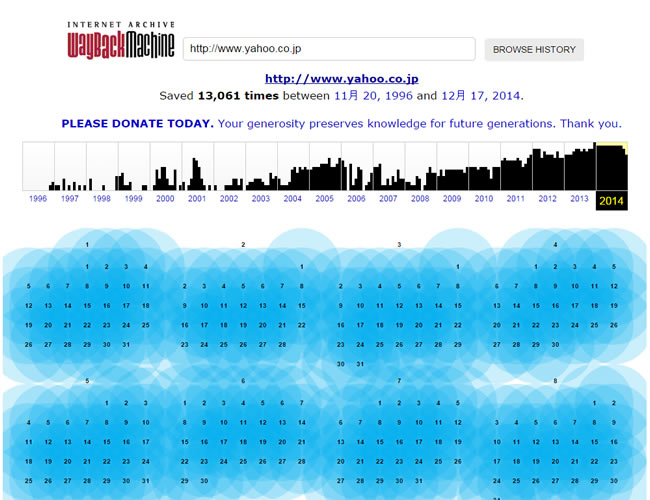Open snapshot for day 12 in month 3

click(x=399, y=306)
